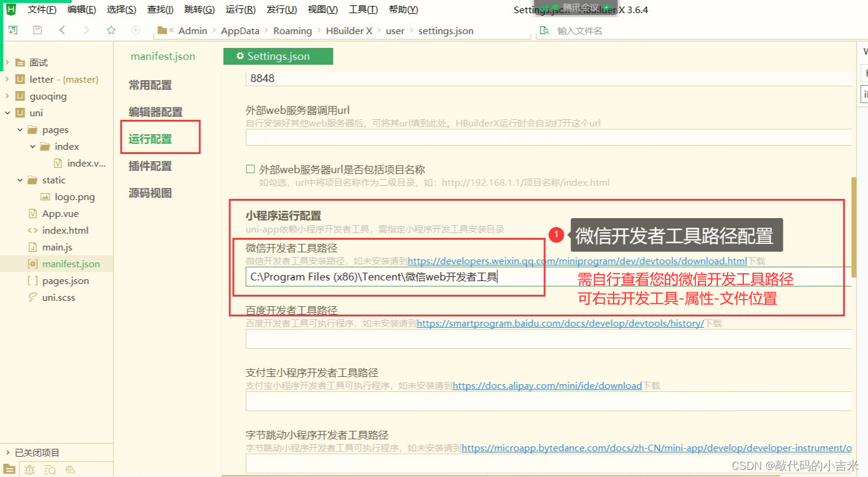Open the smartprogram.baidu.com history link
868x477 pixels.
click(x=560, y=324)
